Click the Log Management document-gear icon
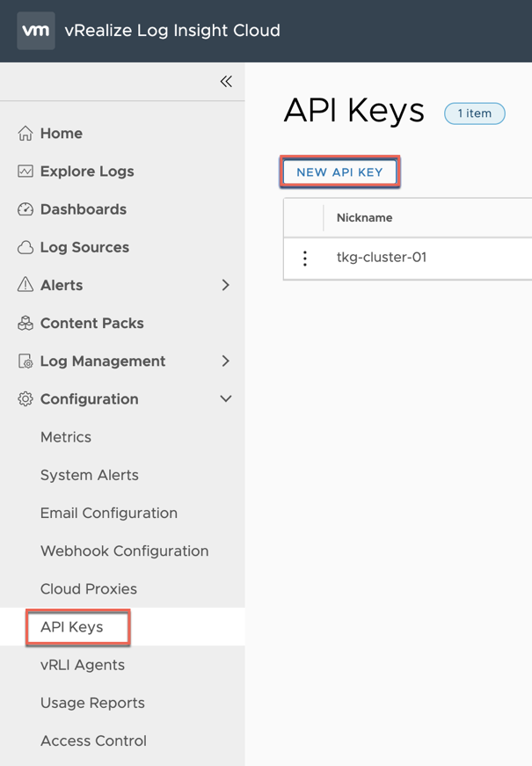The height and width of the screenshot is (766, 532). 26,361
